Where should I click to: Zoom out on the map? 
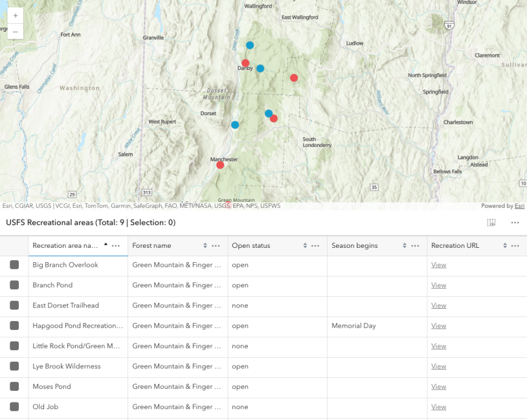pos(15,30)
